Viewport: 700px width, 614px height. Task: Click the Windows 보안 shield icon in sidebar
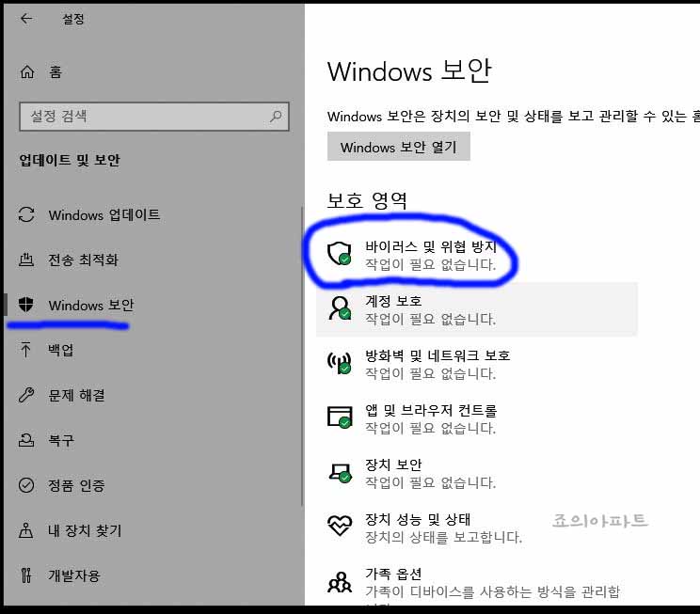pos(26,305)
